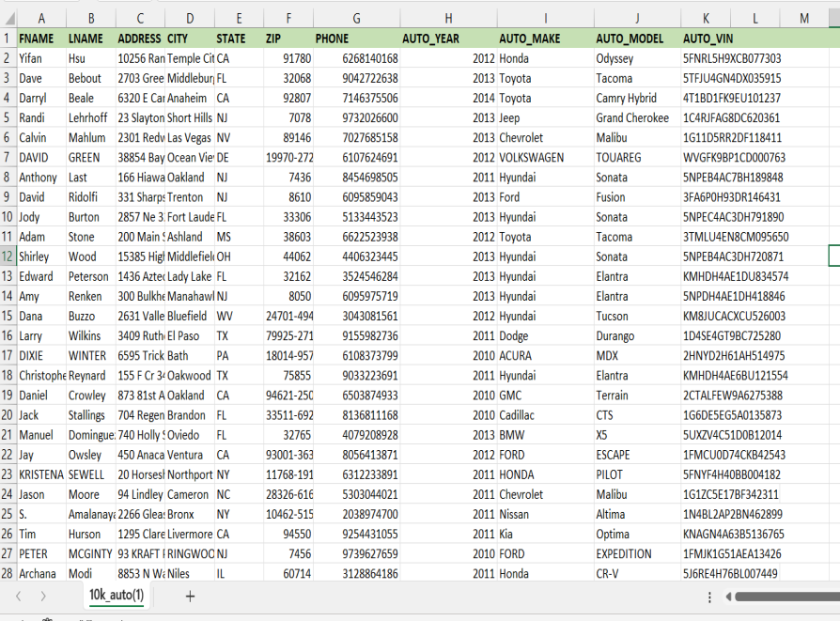The height and width of the screenshot is (621, 840).
Task: Select the Fusion model cell
Action: click(637, 197)
